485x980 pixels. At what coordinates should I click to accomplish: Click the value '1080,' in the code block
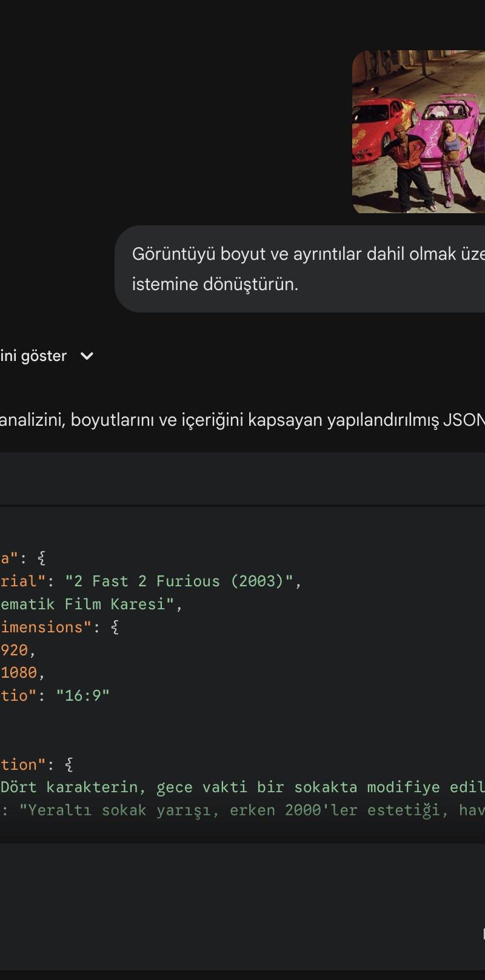[22, 673]
